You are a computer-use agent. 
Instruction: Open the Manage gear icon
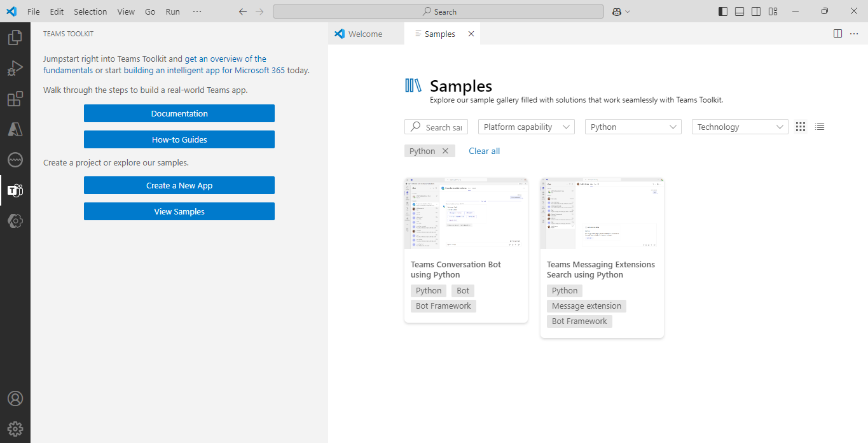pos(15,429)
